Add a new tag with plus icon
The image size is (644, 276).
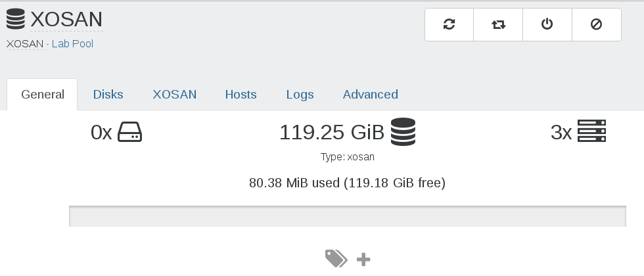(363, 260)
